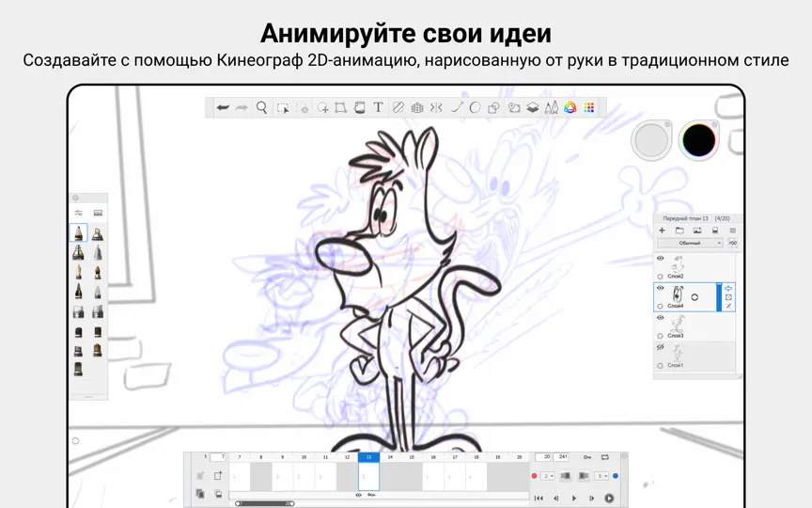The width and height of the screenshot is (812, 508).
Task: Open the Layer Editor icon in toolbar
Action: 532,108
